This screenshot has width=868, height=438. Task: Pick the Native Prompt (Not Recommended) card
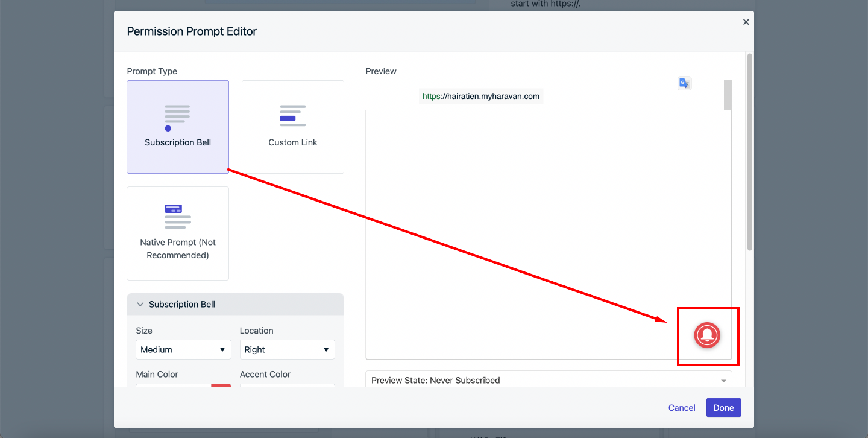178,233
